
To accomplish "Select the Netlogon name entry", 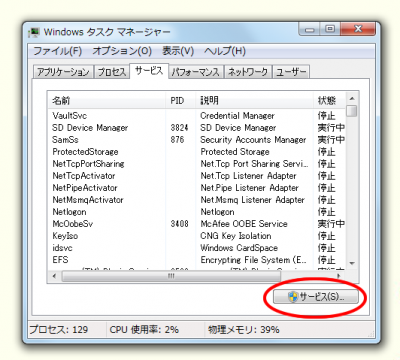I will coord(69,212).
